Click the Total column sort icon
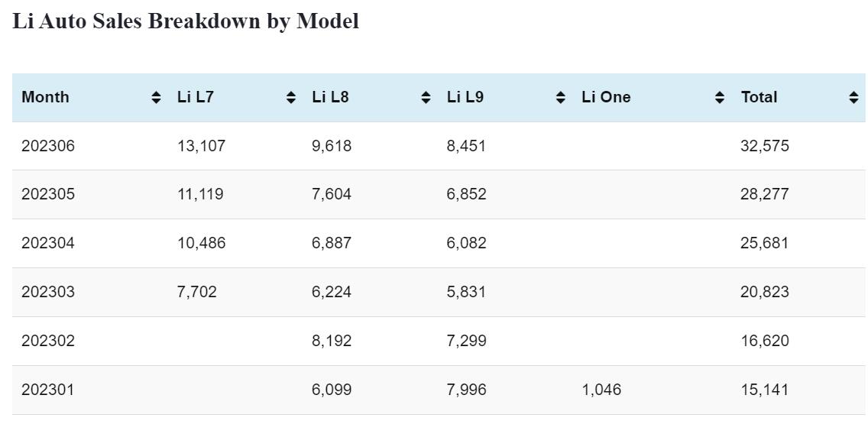Viewport: 868px width, 421px height. coord(853,97)
